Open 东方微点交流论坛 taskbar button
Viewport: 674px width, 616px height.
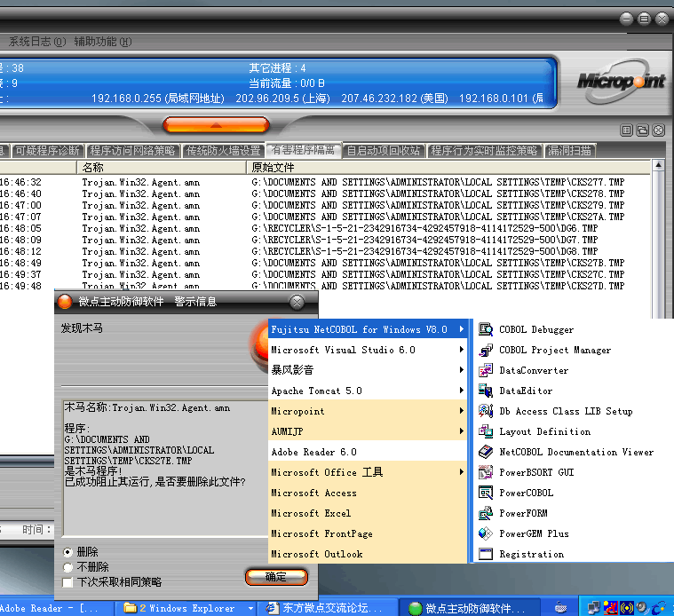tap(326, 608)
